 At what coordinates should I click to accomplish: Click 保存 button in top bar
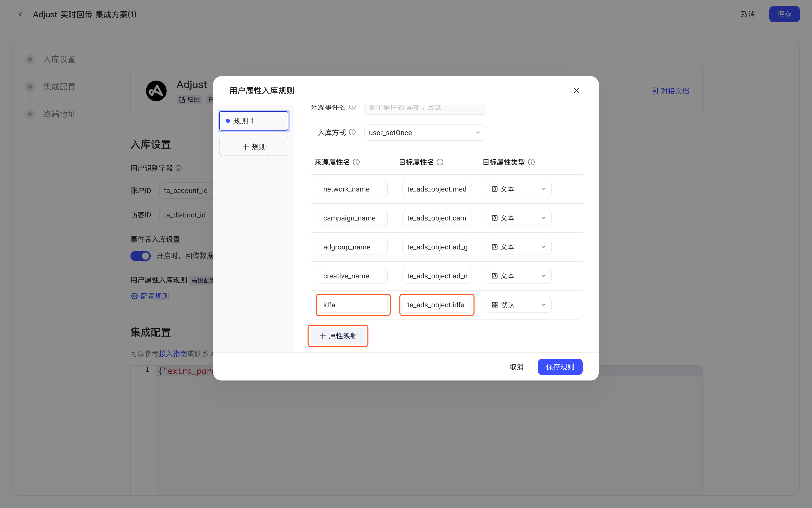point(784,14)
